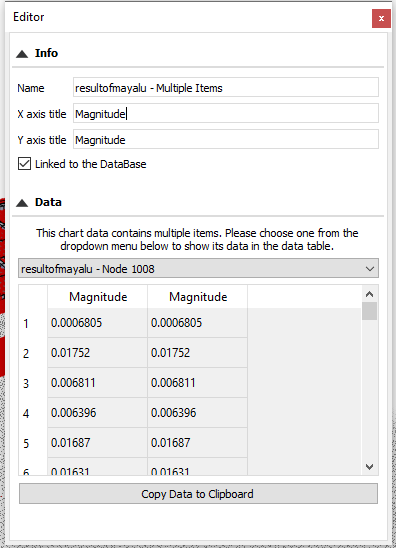Click the table scroll down arrow

(x=369, y=467)
